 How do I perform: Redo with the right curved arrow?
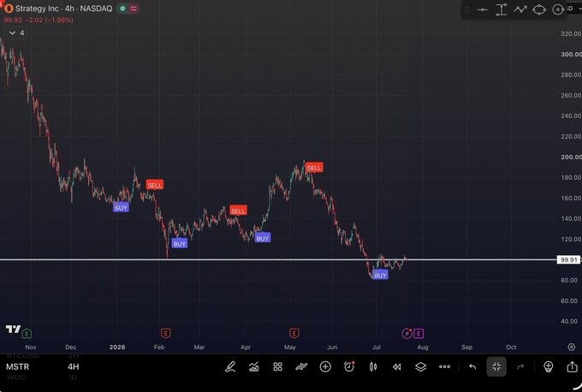pos(520,367)
